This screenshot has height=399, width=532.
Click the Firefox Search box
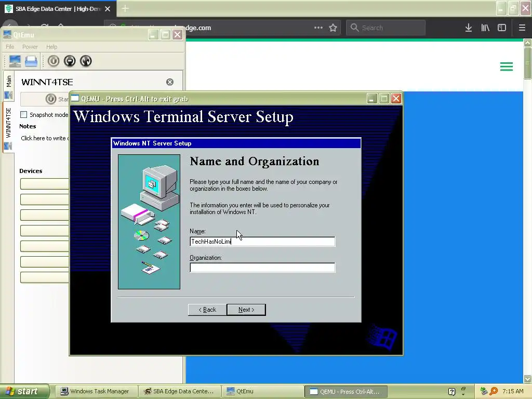[x=386, y=28]
